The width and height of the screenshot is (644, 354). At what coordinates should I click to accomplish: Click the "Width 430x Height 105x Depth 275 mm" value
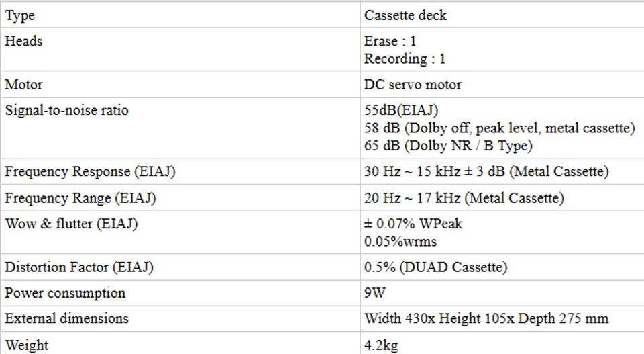(x=486, y=318)
